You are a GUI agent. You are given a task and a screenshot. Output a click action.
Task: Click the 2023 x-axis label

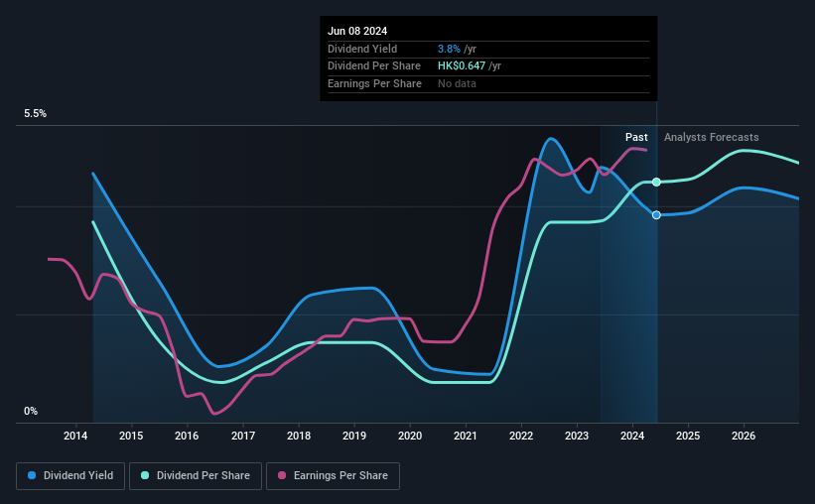[577, 436]
